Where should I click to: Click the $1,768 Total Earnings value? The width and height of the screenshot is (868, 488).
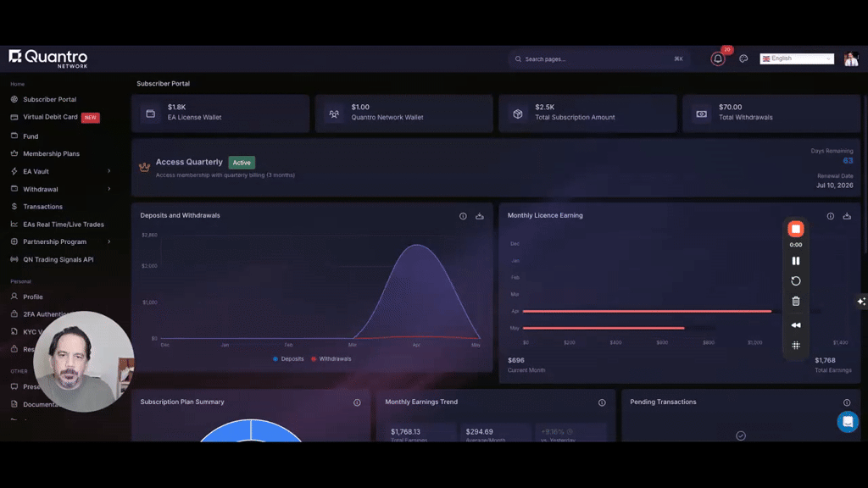[x=825, y=360]
